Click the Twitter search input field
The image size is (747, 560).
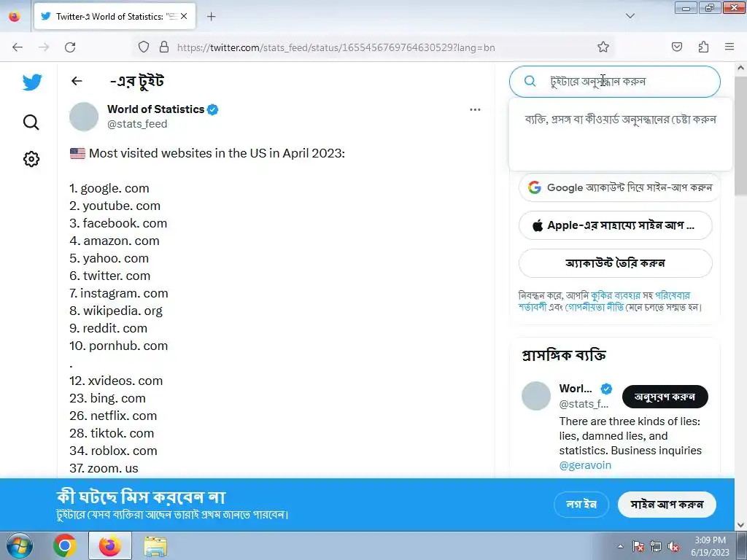(614, 82)
